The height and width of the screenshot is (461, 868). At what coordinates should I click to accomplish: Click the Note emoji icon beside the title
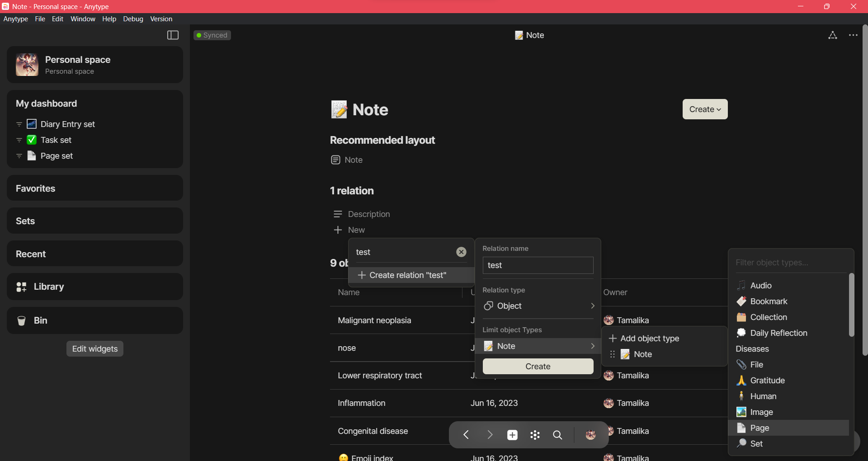coord(339,110)
